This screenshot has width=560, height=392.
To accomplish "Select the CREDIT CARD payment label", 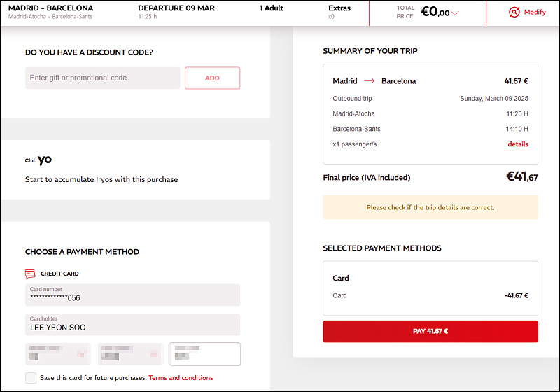I will (x=59, y=274).
